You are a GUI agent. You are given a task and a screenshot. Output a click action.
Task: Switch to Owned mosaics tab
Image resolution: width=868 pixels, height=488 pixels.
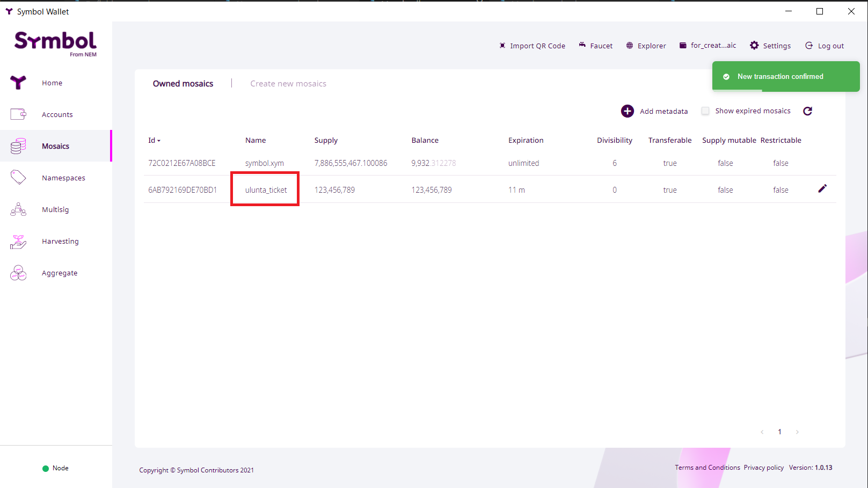(183, 84)
